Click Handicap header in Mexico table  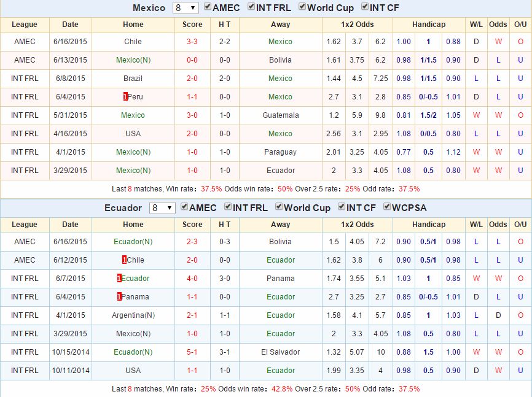click(x=429, y=25)
